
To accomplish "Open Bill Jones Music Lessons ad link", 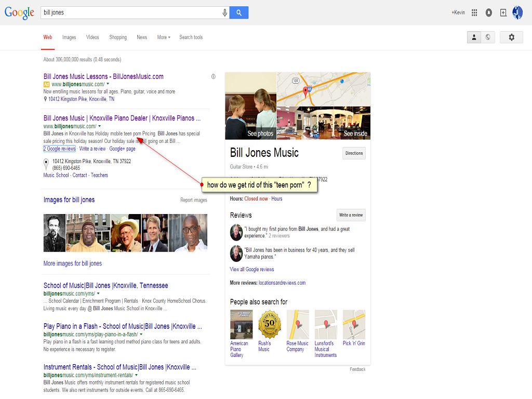I will pyautogui.click(x=103, y=77).
